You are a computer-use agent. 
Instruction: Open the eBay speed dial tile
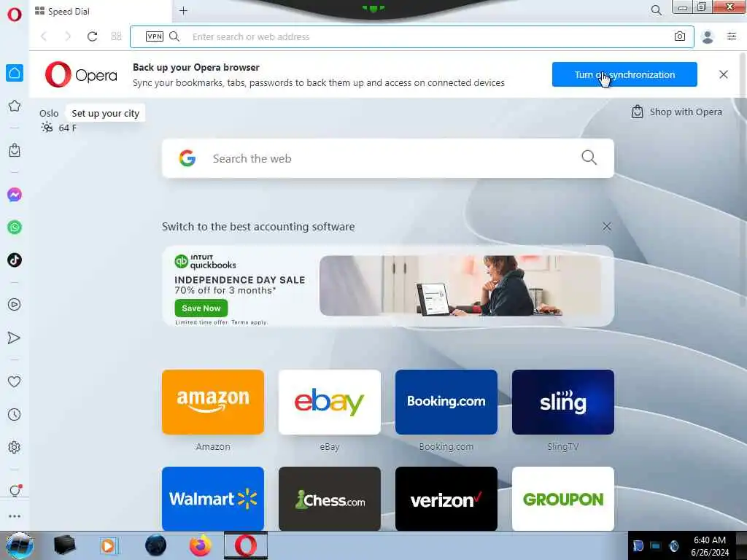[x=330, y=402]
